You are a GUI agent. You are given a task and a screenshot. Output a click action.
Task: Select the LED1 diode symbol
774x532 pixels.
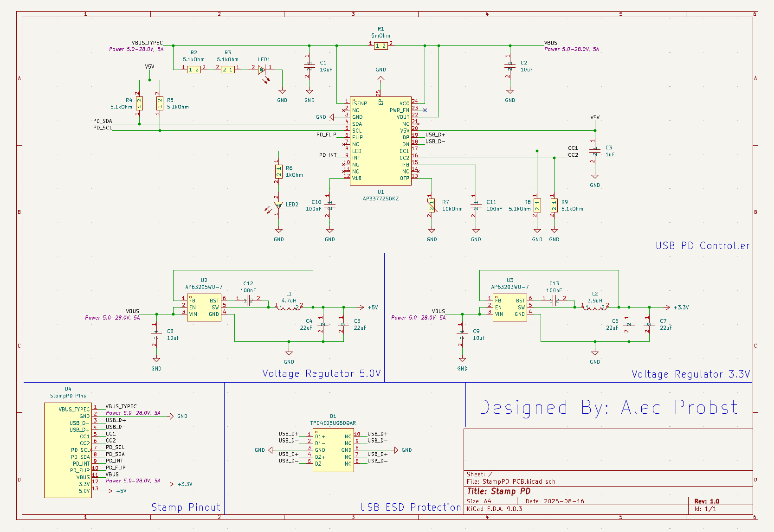pyautogui.click(x=262, y=70)
